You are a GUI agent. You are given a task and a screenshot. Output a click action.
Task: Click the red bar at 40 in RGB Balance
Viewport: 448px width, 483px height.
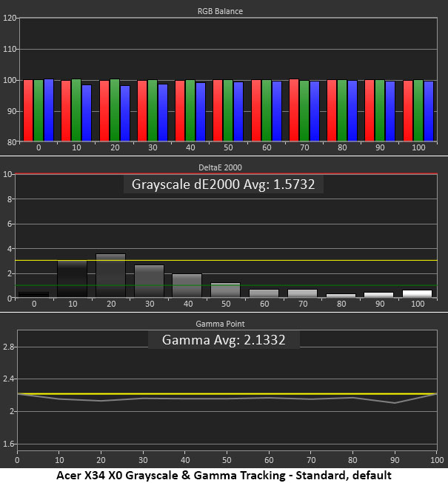click(180, 111)
